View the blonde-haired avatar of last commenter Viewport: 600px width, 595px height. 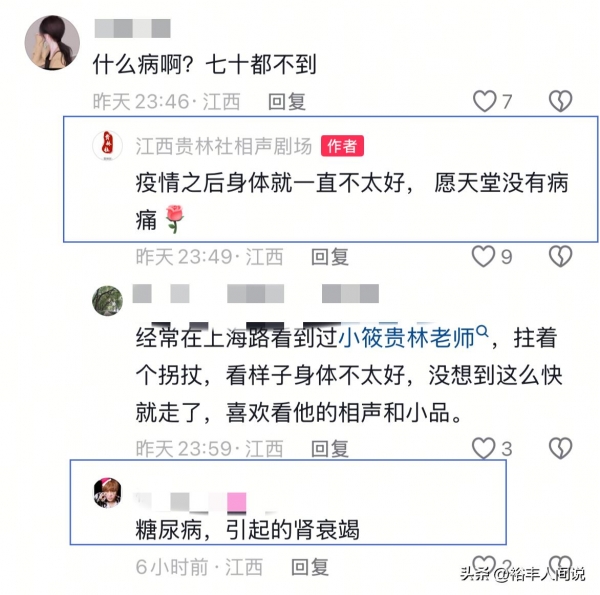pyautogui.click(x=108, y=493)
